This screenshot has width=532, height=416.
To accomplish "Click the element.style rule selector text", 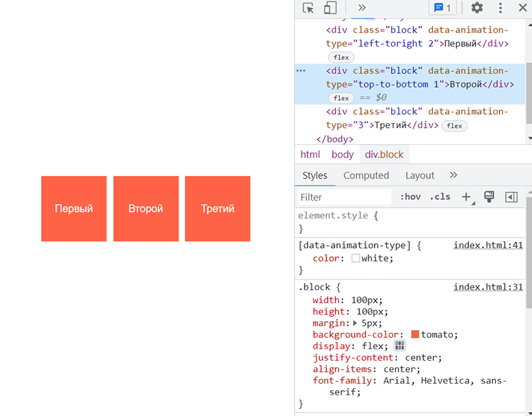I will (333, 215).
